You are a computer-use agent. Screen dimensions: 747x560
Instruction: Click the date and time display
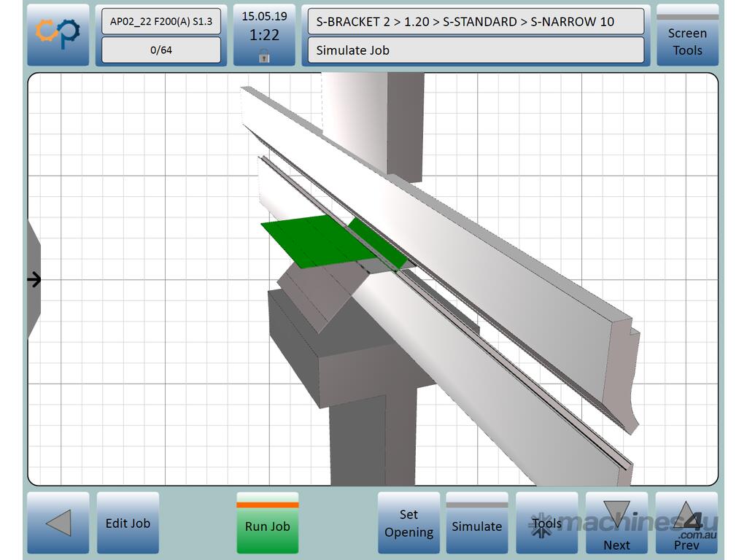264,26
